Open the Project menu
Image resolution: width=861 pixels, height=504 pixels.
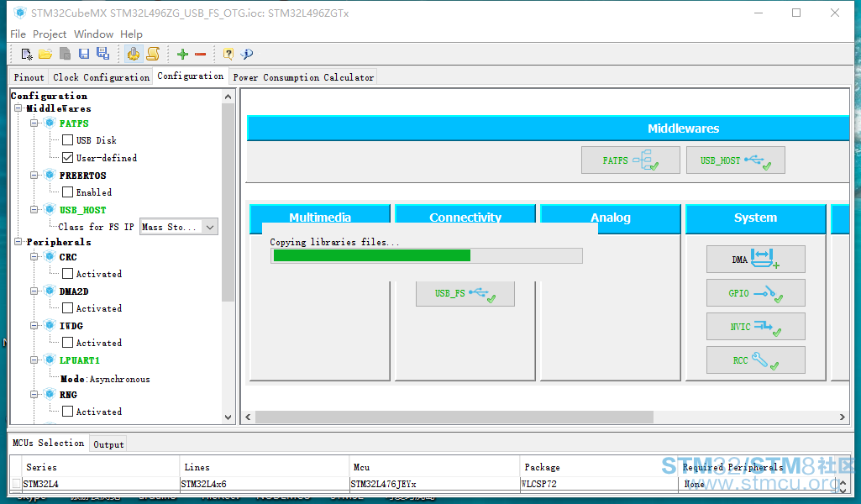[x=50, y=34]
